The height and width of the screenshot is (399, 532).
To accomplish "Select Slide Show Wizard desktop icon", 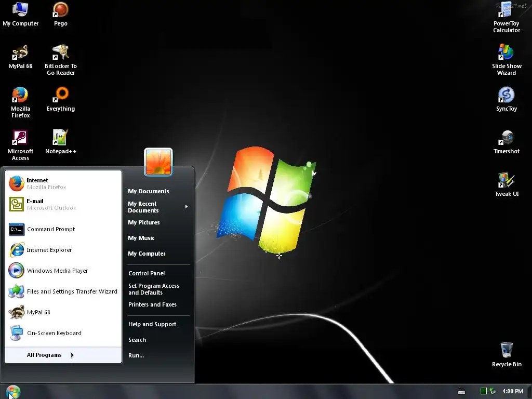I will 507,60.
